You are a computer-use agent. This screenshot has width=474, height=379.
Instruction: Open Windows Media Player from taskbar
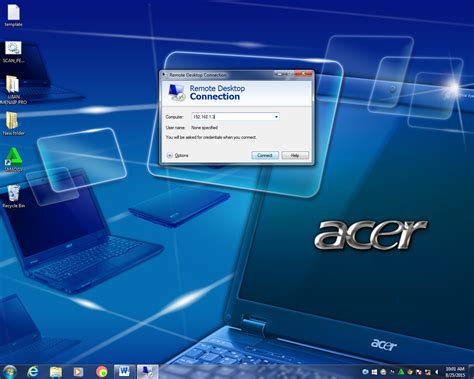tap(78, 372)
